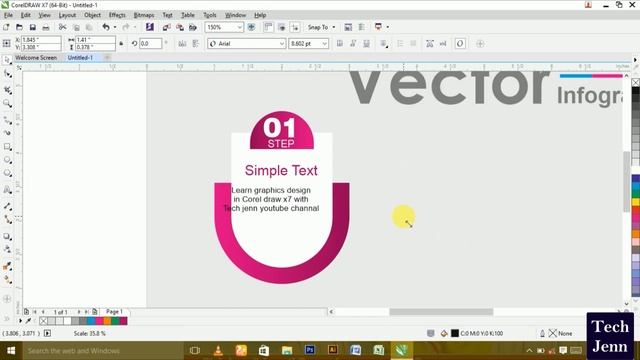The height and width of the screenshot is (360, 640).
Task: Select the Page 1 tab
Action: tap(114, 311)
